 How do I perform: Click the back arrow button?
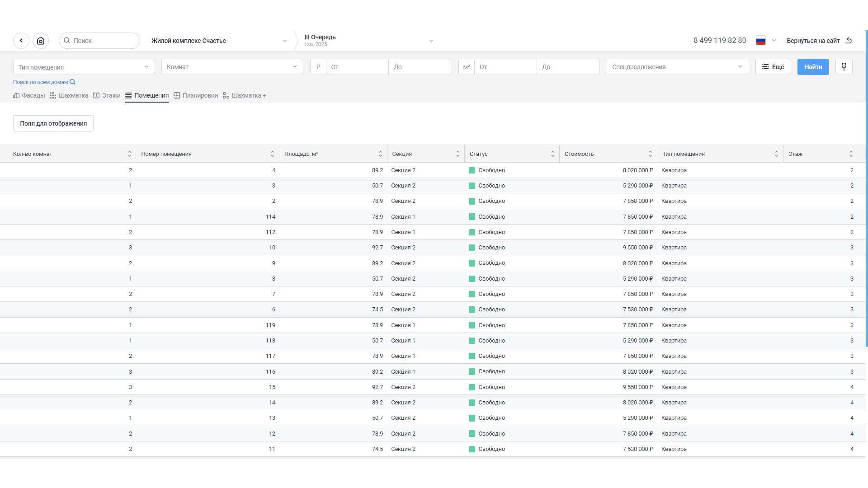tap(21, 41)
